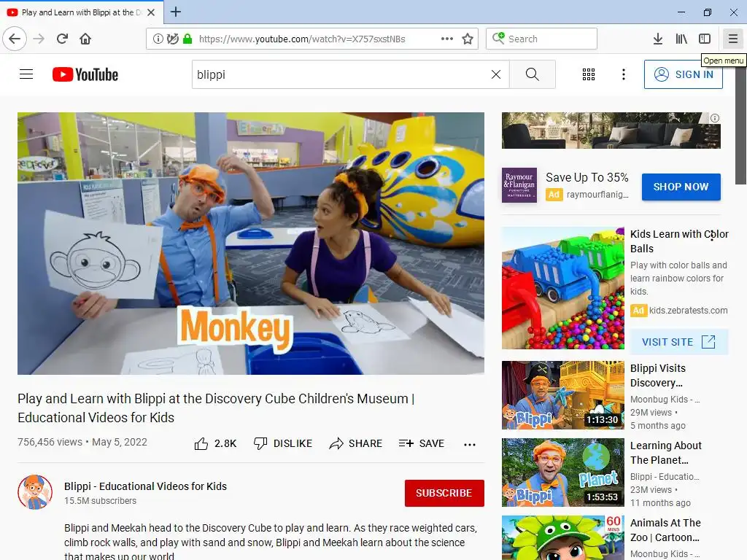The image size is (747, 560).
Task: Open a new browser tab
Action: pyautogui.click(x=175, y=12)
